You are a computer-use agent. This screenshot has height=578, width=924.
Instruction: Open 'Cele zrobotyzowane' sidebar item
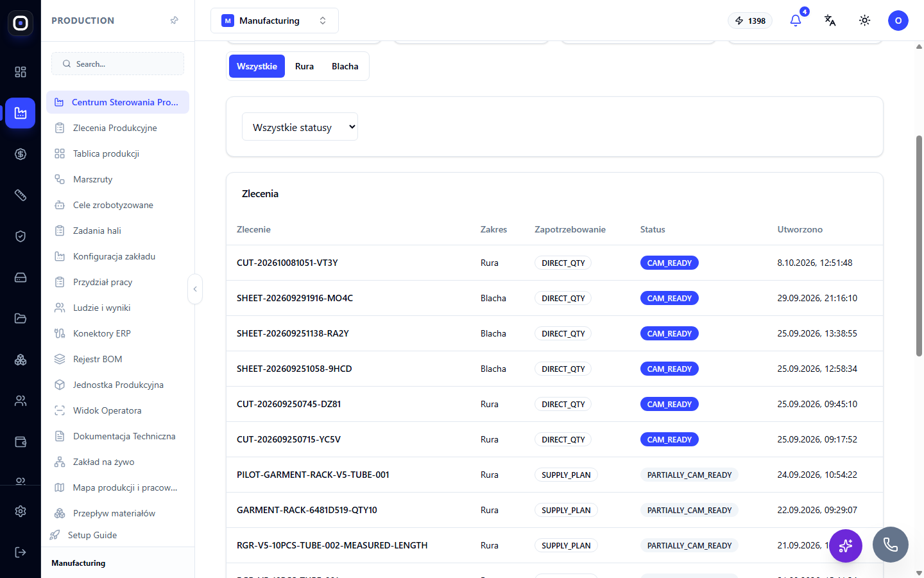[118, 205]
